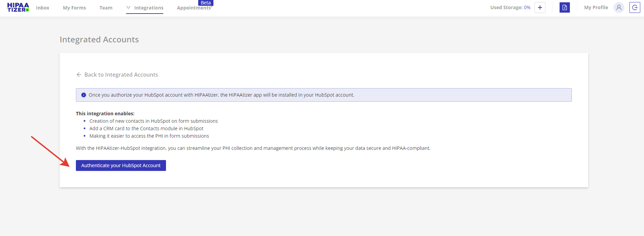Expand the Integrations dropdown chevron
Viewport: 644px width, 236px height.
(128, 7)
